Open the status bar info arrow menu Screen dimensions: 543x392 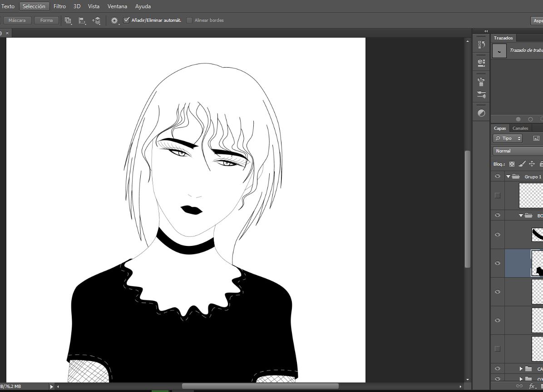[52, 387]
